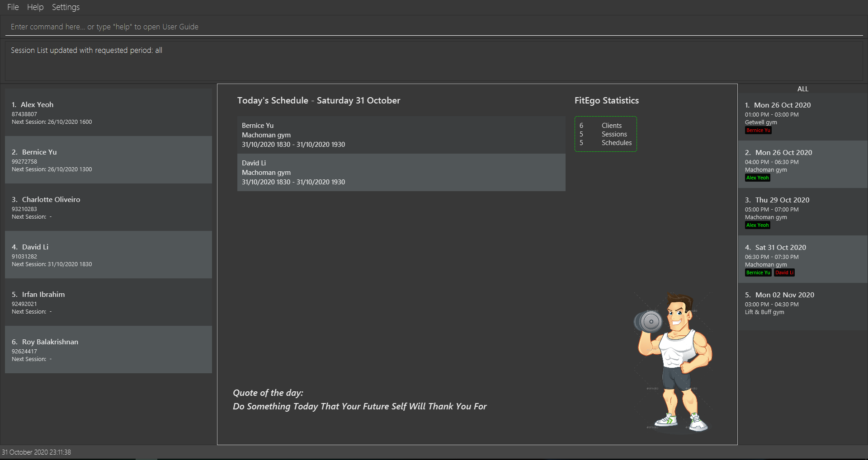Screen dimensions: 868x460
Task: Select client card Roy Balakrishnan
Action: [108, 349]
